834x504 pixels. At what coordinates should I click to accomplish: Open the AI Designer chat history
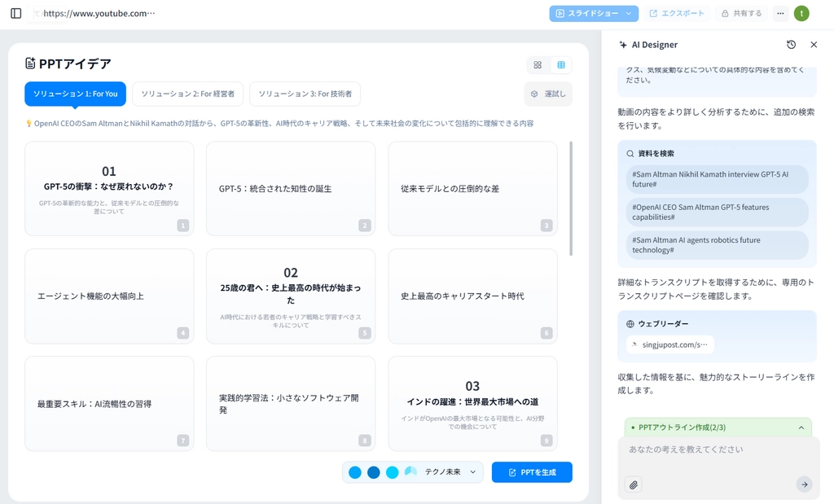pyautogui.click(x=791, y=45)
